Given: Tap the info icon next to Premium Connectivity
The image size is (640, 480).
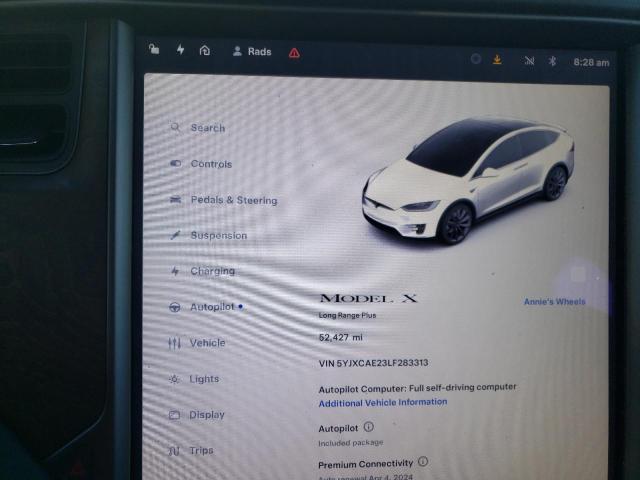Looking at the screenshot, I should pos(423,462).
